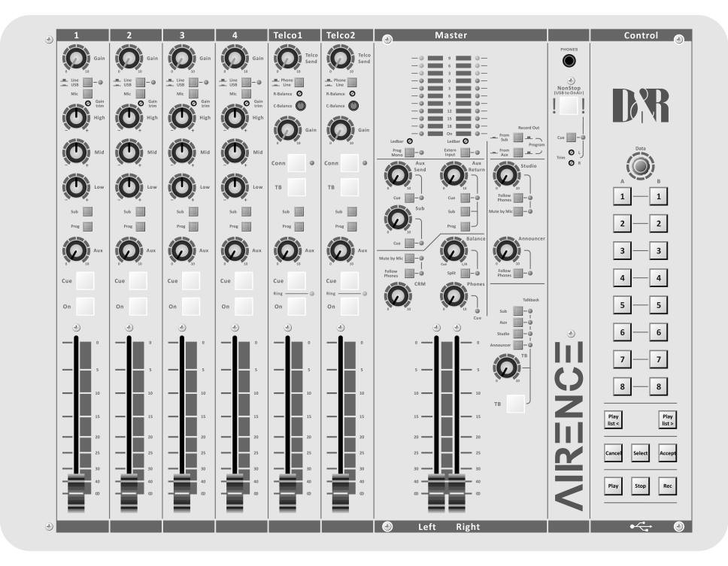Toggle channel 1 On button

coord(85,307)
